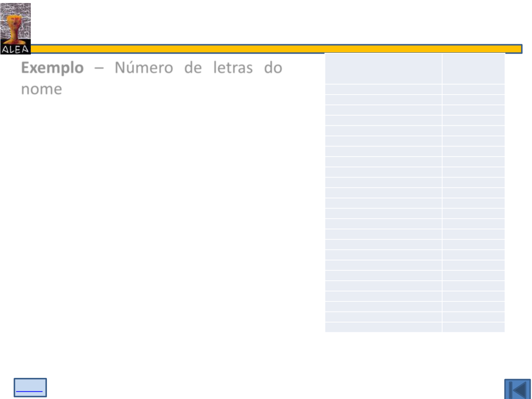The height and width of the screenshot is (399, 532).
Task: Click the first right cell below the header
Action: (473, 89)
